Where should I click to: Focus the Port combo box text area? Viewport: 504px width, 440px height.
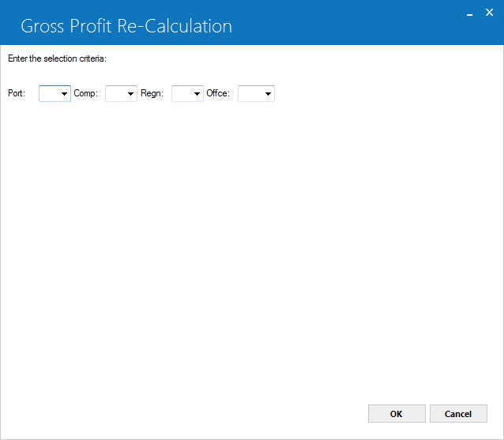[50, 93]
